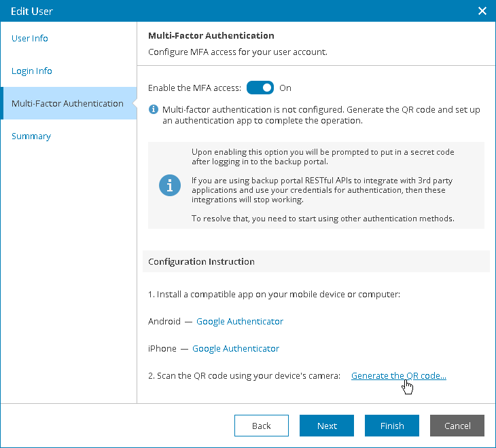
Task: Click Generate the QR code link
Action: [399, 375]
